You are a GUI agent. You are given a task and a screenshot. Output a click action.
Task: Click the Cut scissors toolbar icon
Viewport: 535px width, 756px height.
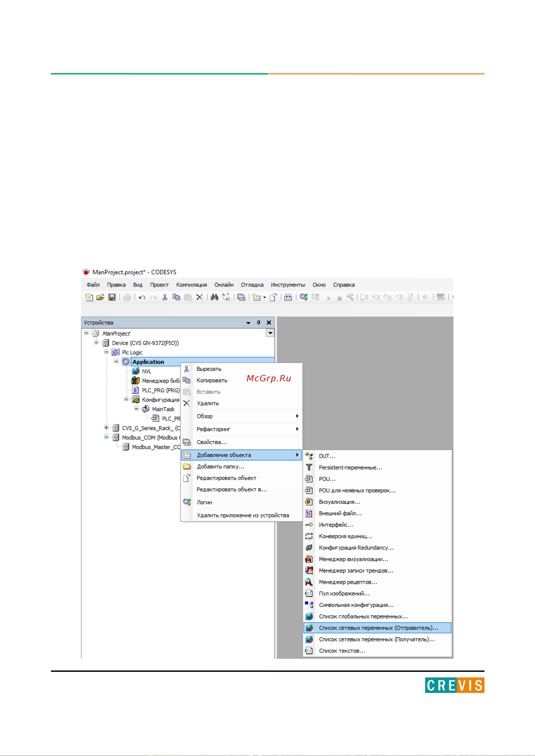[x=165, y=297]
